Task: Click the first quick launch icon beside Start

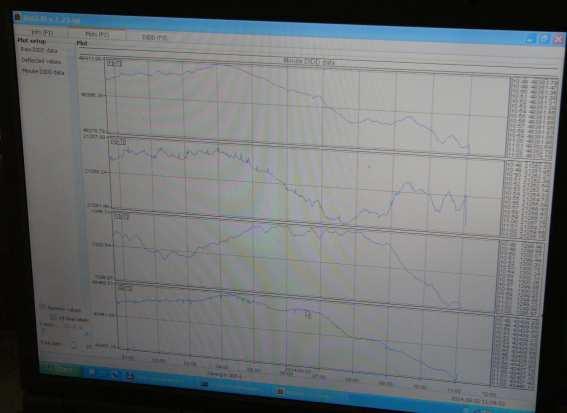Action: (x=92, y=371)
